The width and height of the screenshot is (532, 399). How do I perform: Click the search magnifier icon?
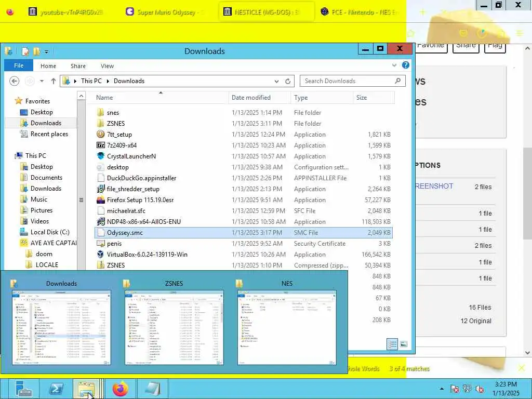pyautogui.click(x=397, y=81)
